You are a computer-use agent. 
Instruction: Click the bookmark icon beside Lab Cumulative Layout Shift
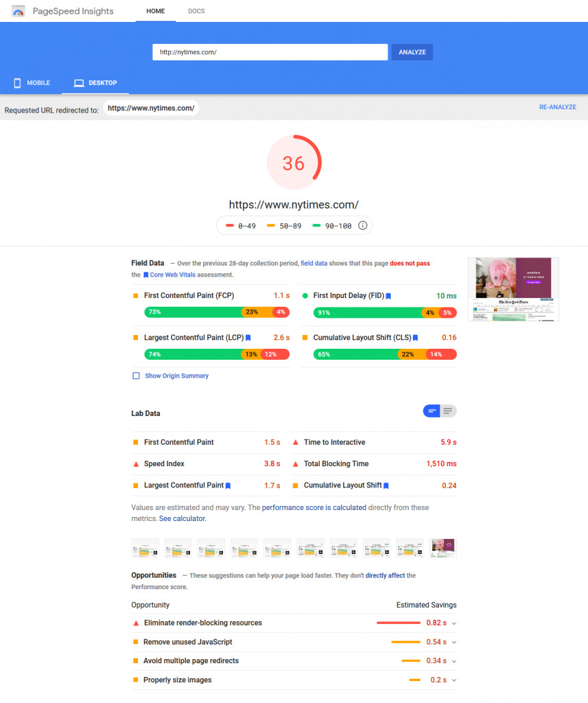[386, 485]
